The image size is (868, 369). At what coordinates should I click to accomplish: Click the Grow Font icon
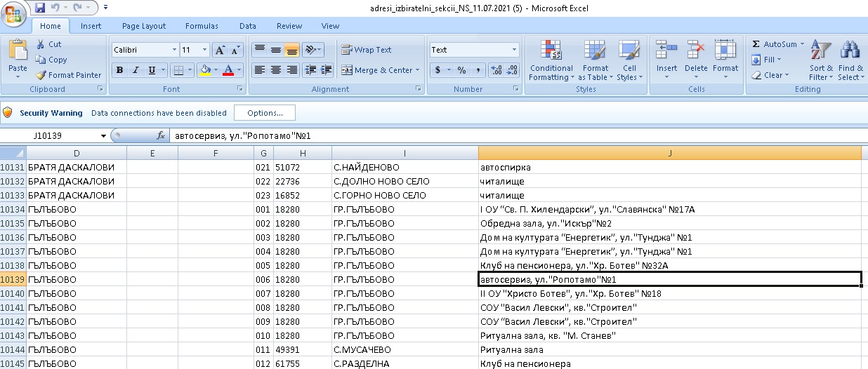(x=220, y=50)
